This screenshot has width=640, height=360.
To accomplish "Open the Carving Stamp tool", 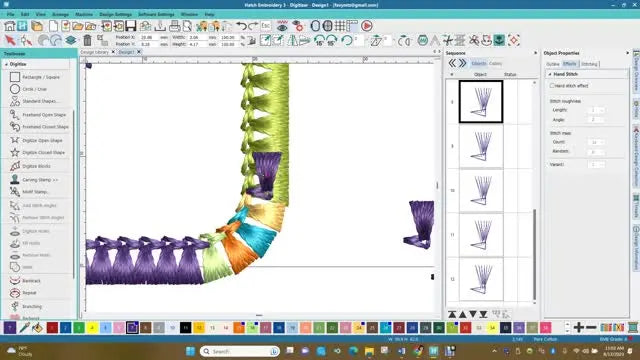I will point(34,180).
